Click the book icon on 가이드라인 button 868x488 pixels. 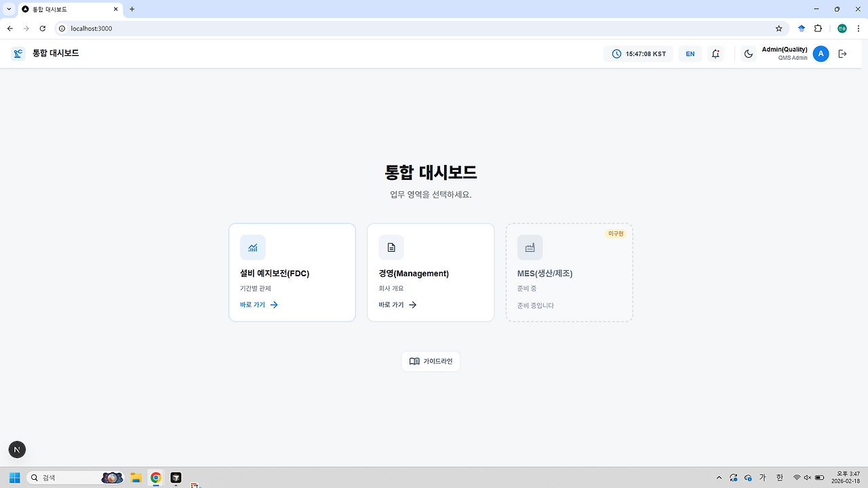click(x=414, y=361)
